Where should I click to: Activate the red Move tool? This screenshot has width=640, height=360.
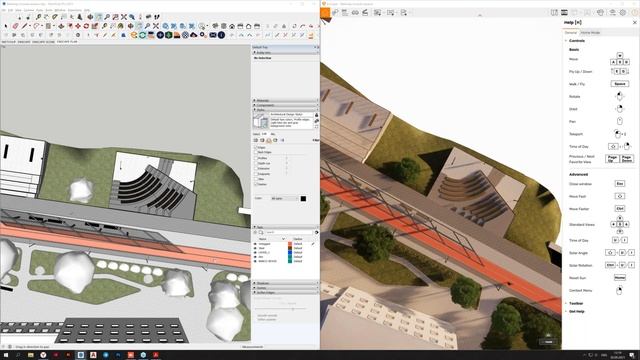pyautogui.click(x=78, y=26)
